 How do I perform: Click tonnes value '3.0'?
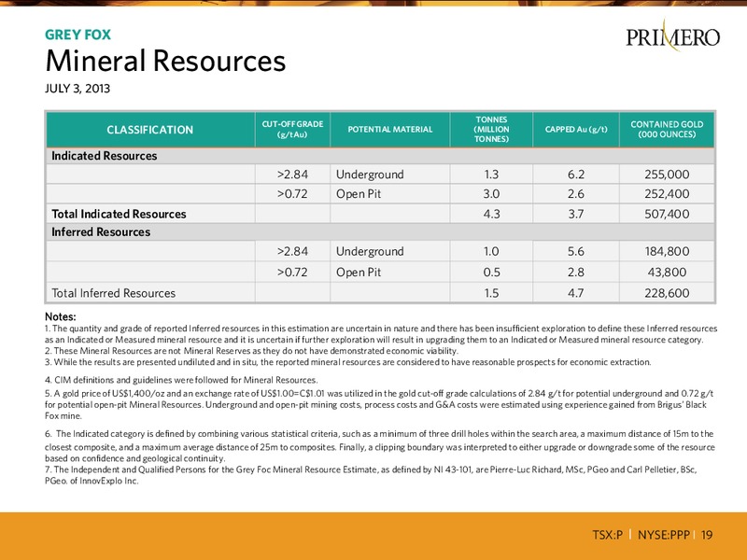point(491,194)
